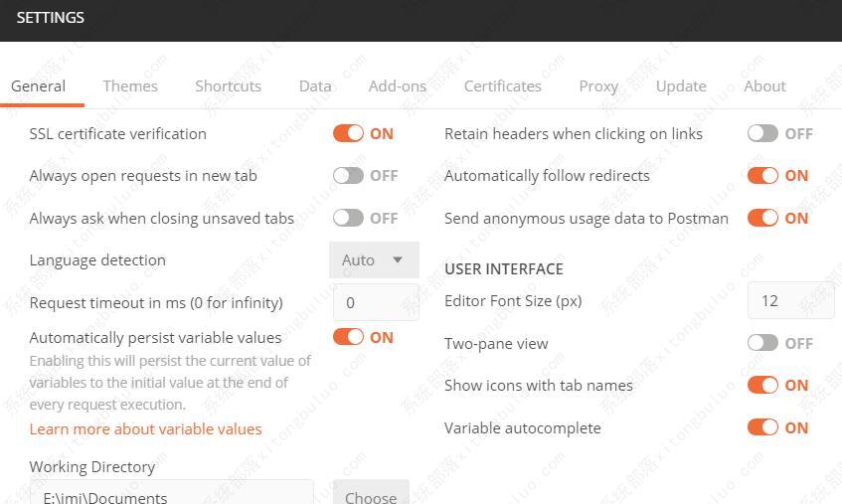This screenshot has height=504, width=842.
Task: Click the USER INTERFACE section heading
Action: click(504, 269)
